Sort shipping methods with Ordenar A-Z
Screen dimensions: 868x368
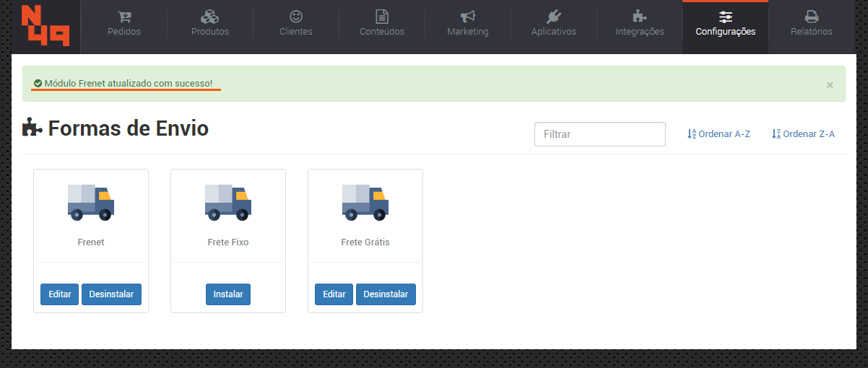pyautogui.click(x=719, y=134)
